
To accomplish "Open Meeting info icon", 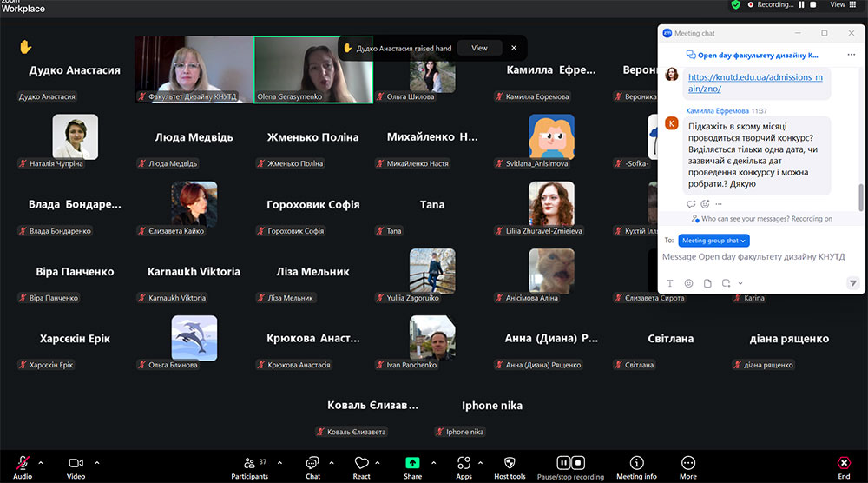I will click(x=636, y=463).
